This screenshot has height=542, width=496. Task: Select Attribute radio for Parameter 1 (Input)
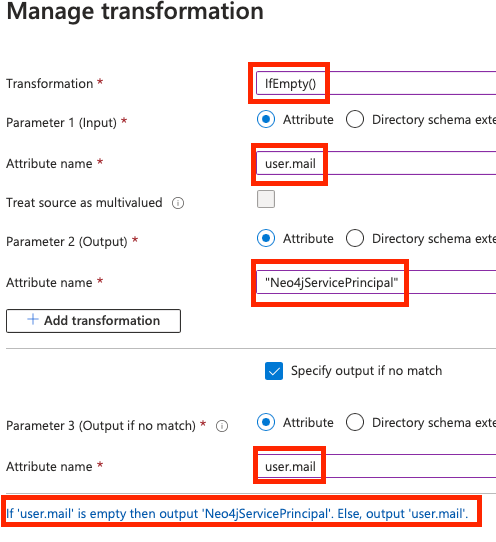point(266,119)
